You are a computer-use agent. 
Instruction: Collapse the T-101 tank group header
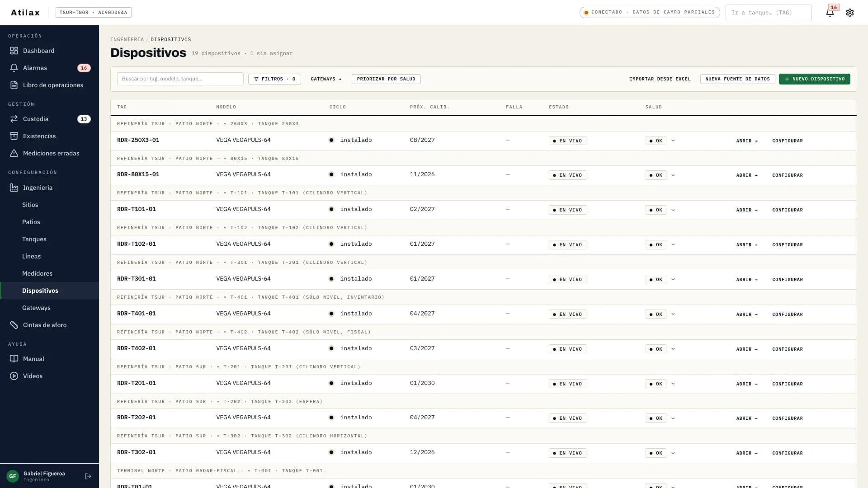[x=225, y=193]
